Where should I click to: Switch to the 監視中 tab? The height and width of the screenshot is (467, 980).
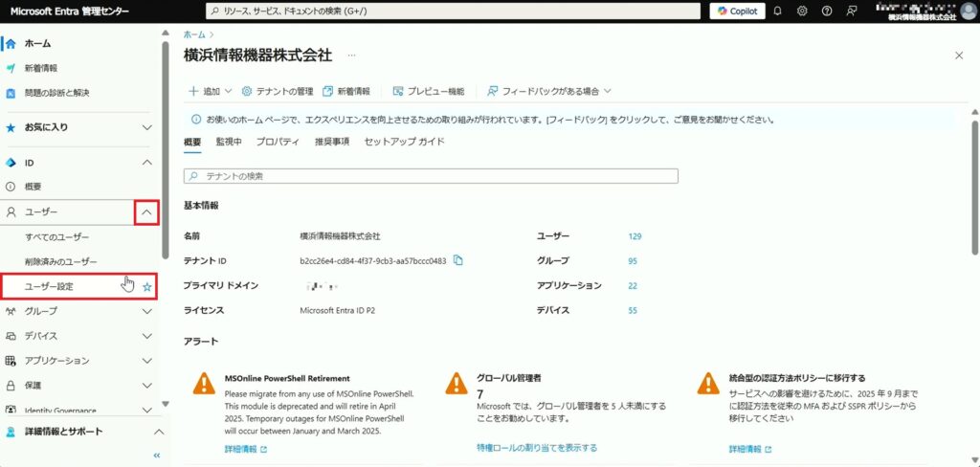click(229, 142)
